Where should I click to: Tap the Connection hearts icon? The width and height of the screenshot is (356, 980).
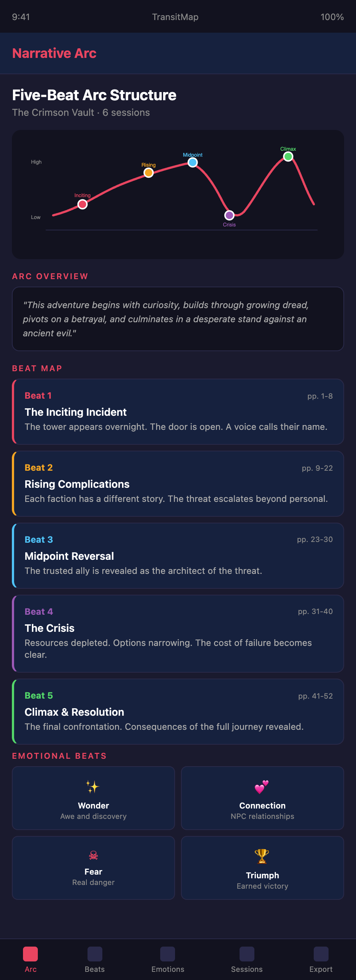[262, 786]
